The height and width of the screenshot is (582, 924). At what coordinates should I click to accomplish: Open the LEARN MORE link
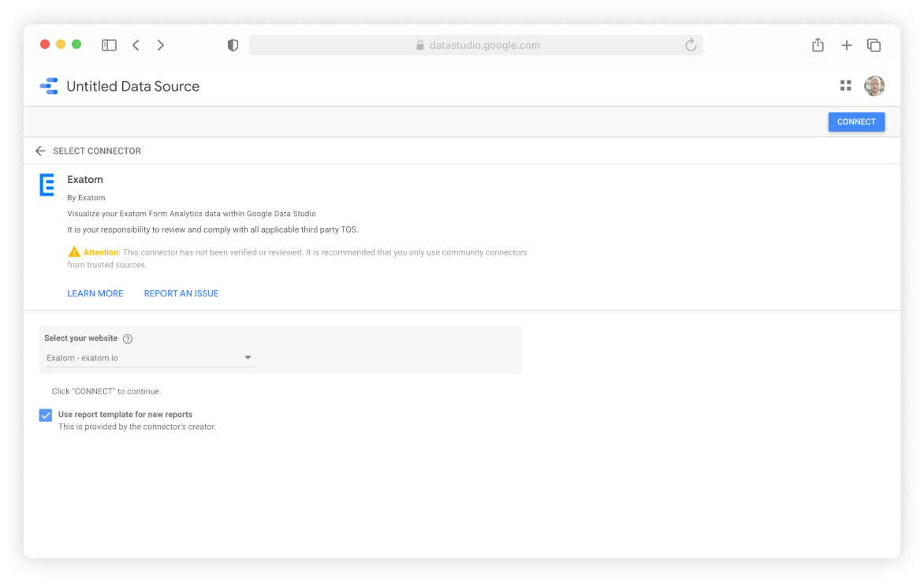(95, 293)
